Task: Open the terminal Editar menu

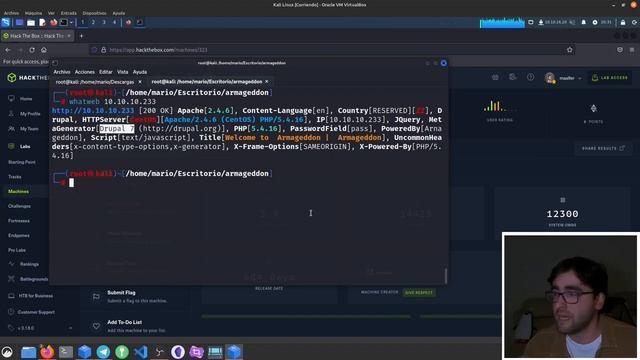Action: pyautogui.click(x=106, y=72)
